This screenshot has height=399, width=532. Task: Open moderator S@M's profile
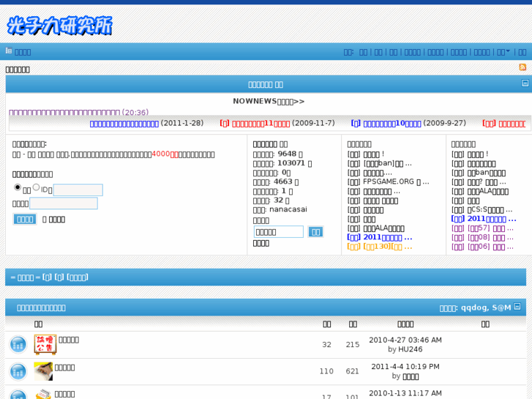[x=502, y=307]
